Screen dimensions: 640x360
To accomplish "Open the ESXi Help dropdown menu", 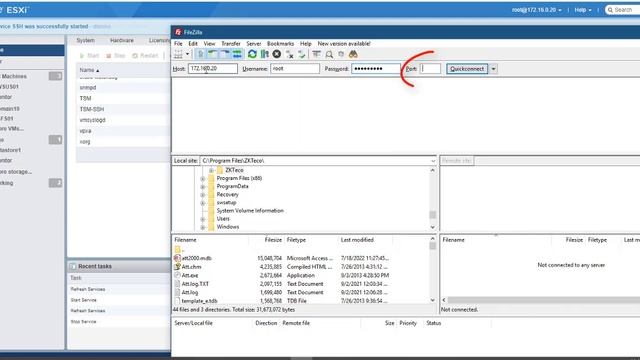I will tap(583, 10).
